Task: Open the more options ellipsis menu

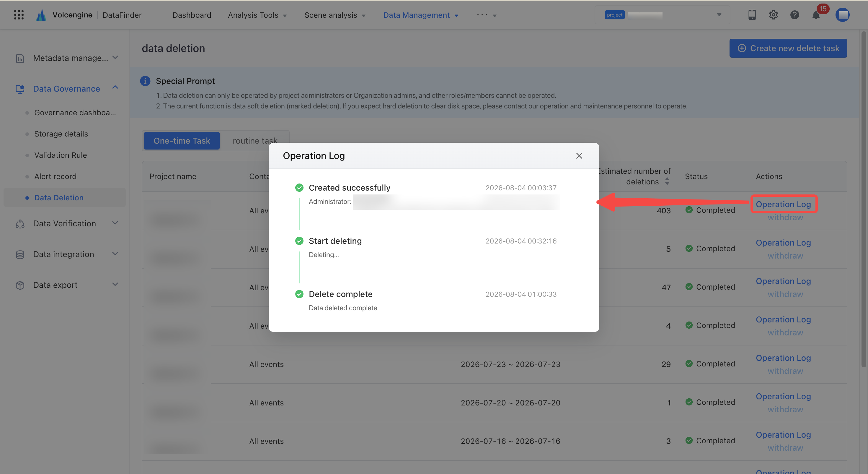Action: pos(487,15)
